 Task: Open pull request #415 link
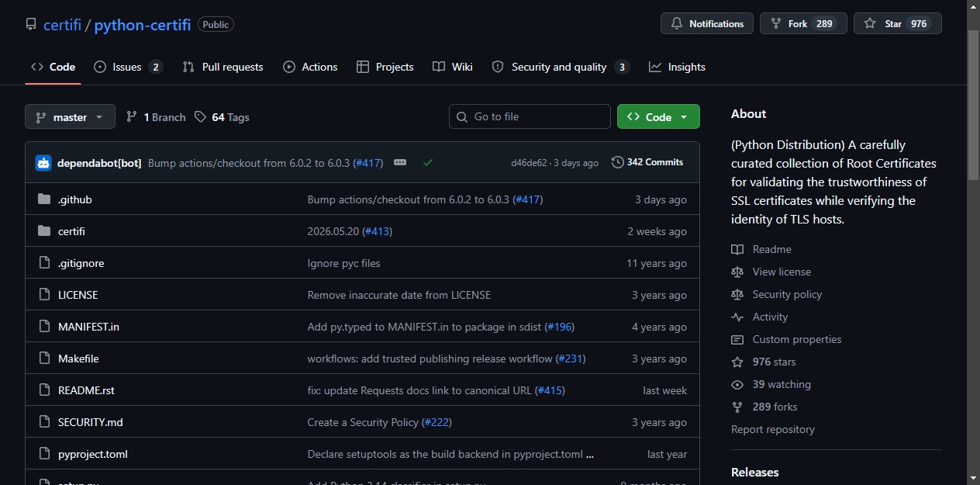point(550,390)
